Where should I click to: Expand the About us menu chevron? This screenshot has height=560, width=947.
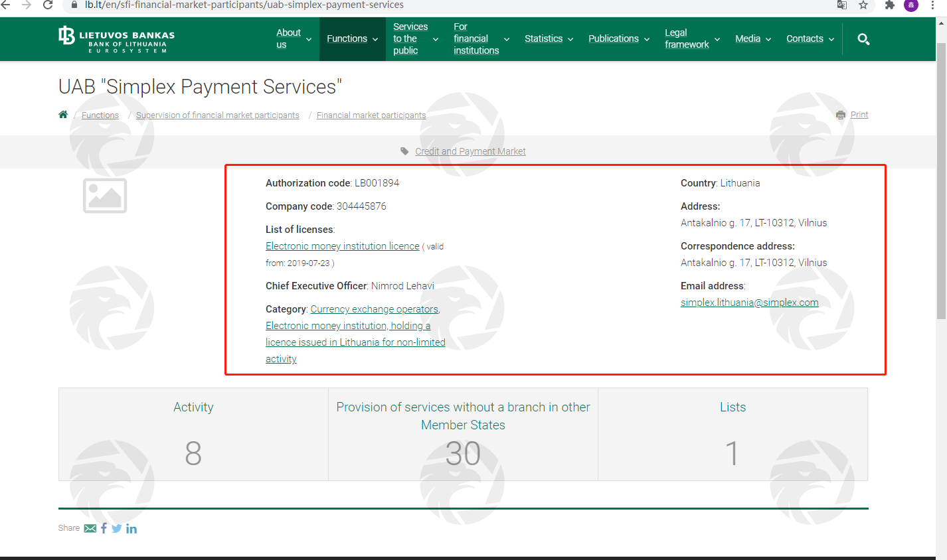309,39
